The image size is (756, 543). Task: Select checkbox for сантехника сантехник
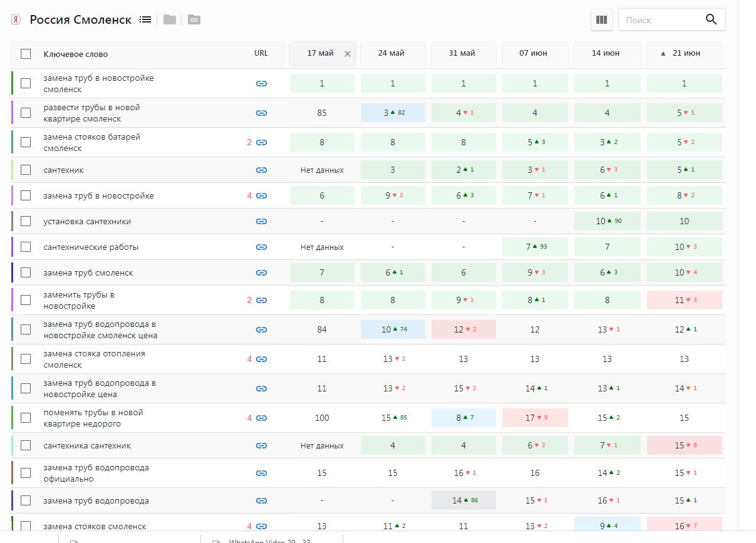(26, 445)
